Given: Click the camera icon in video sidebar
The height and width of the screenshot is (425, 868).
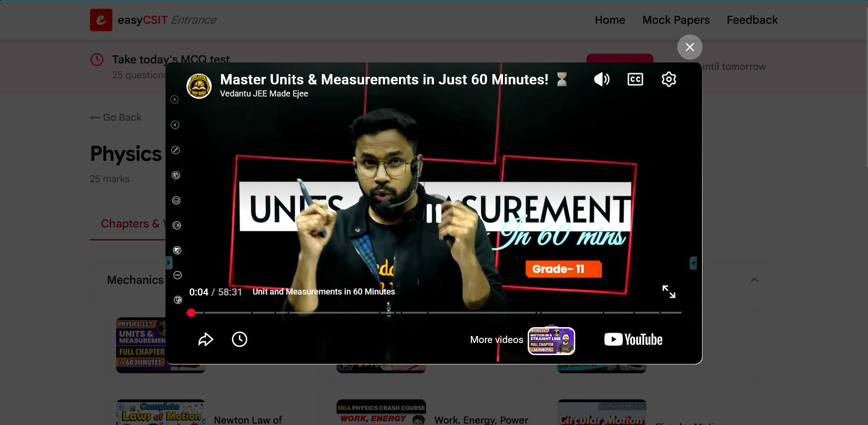Looking at the screenshot, I should coord(177,226).
